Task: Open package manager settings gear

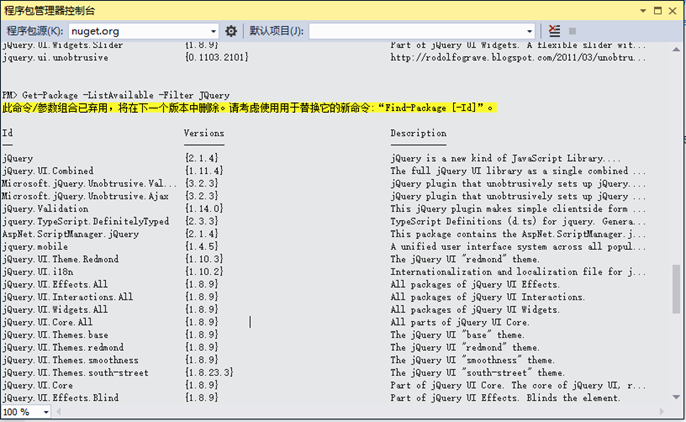Action: pos(231,31)
